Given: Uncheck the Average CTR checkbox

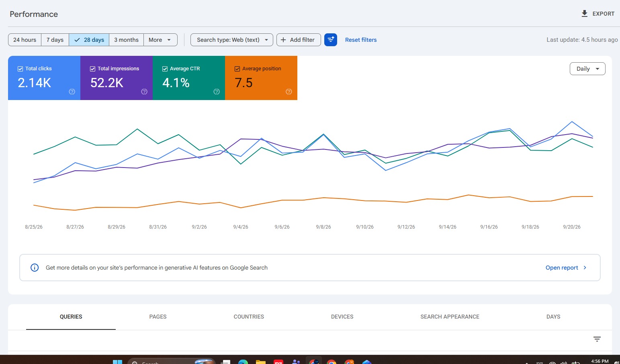Looking at the screenshot, I should pos(165,69).
